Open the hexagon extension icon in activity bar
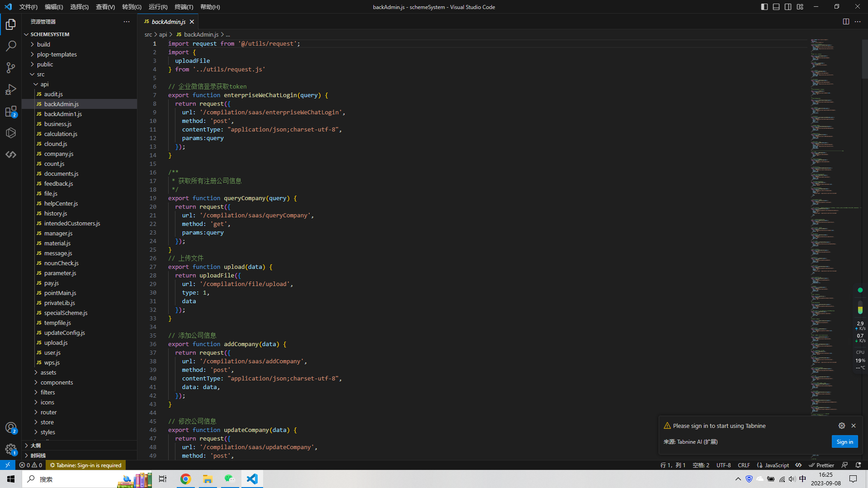 point(11,133)
